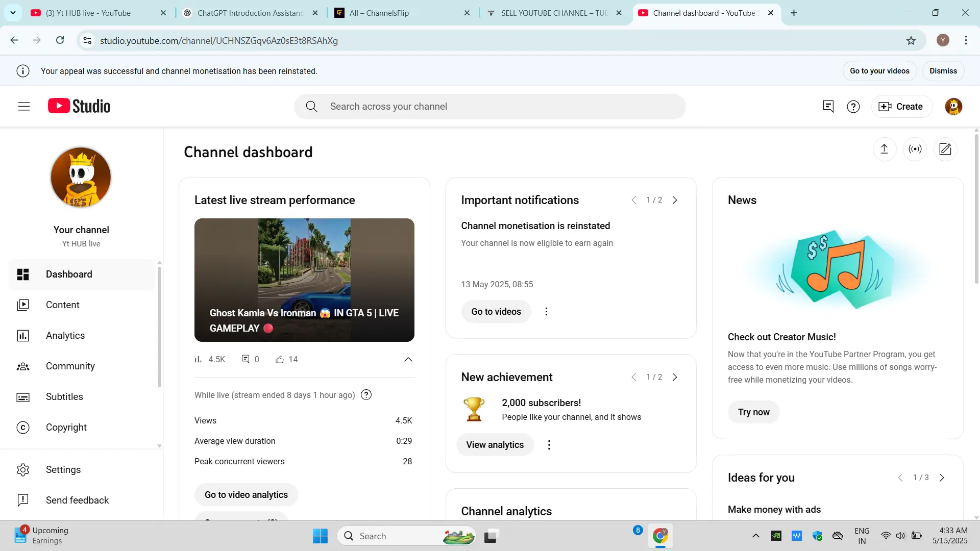Click the trophy icon for 2,000 subscribers
This screenshot has height=551, width=980.
point(474,409)
